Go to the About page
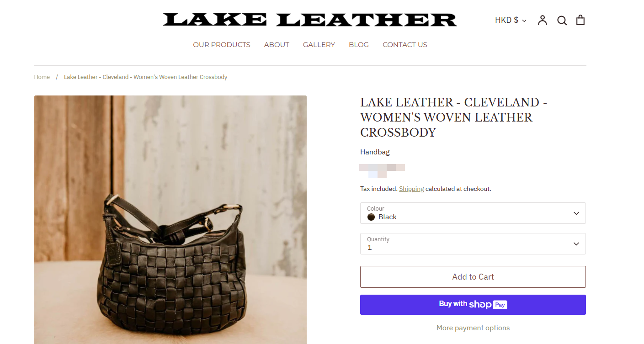 [277, 45]
